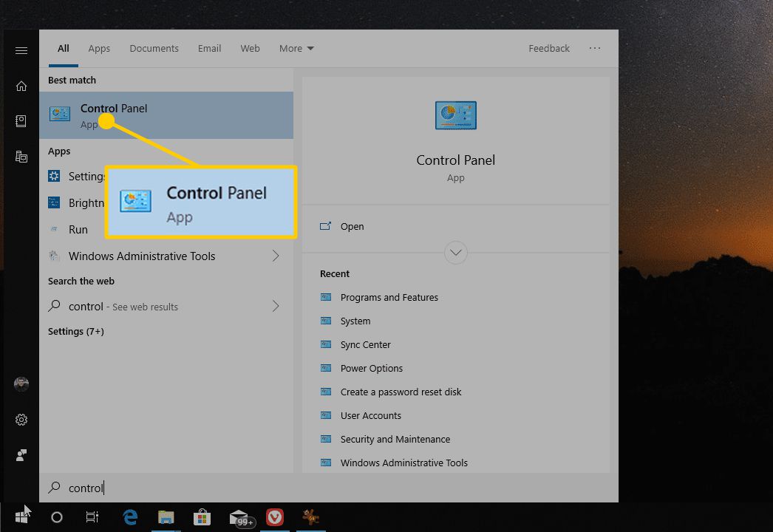Click the Home icon in the sidebar
Image resolution: width=773 pixels, height=532 pixels.
pos(21,86)
